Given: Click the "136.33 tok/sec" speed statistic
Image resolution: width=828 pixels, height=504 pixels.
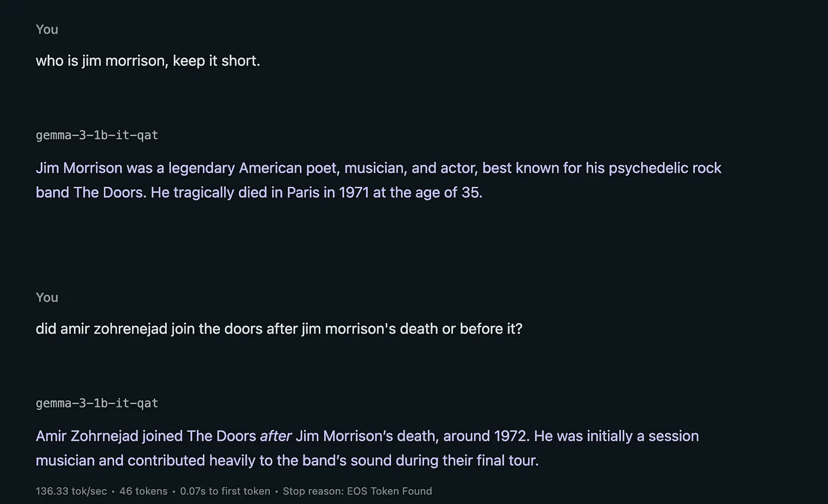Looking at the screenshot, I should (x=71, y=491).
